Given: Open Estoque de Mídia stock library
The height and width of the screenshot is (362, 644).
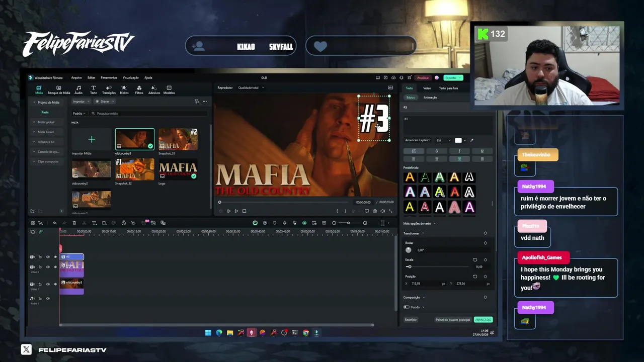Looking at the screenshot, I should [x=59, y=90].
